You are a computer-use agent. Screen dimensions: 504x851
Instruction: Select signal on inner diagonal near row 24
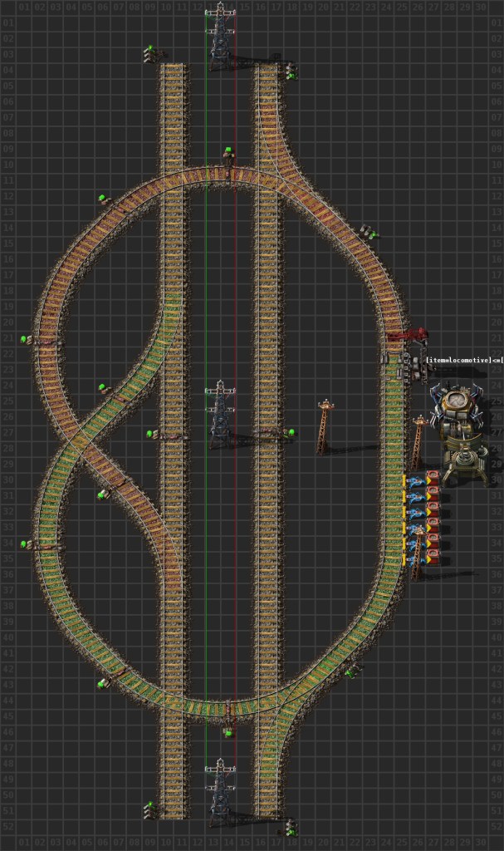click(104, 389)
